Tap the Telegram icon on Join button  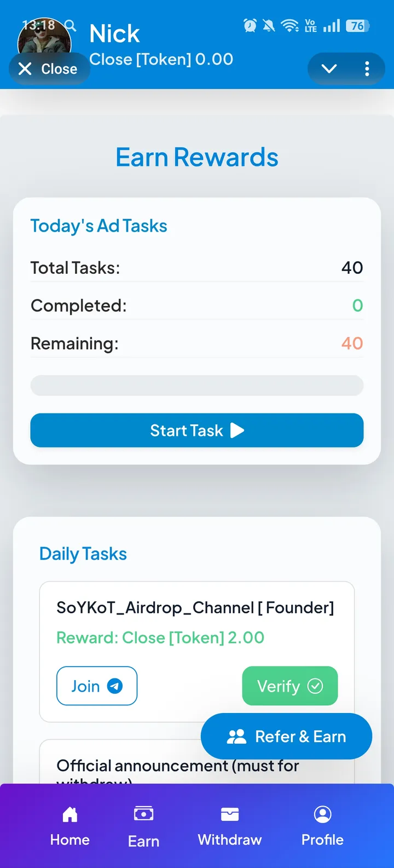(115, 686)
